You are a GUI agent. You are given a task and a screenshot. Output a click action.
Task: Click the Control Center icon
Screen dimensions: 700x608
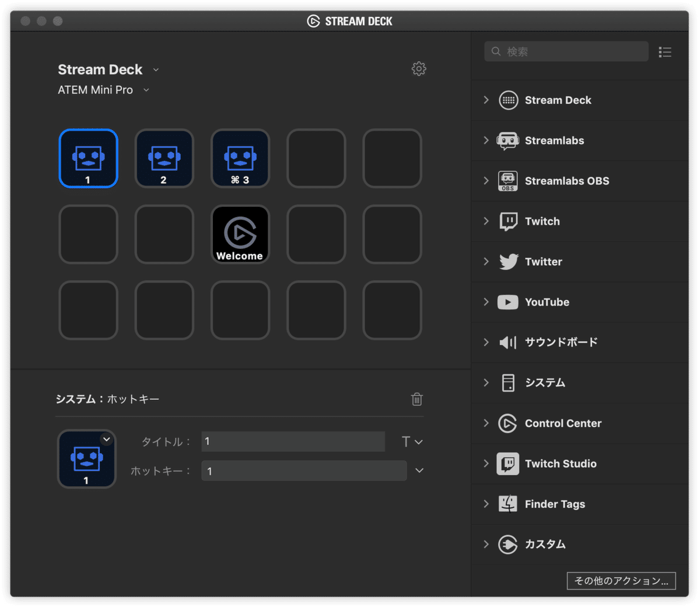[x=508, y=423]
